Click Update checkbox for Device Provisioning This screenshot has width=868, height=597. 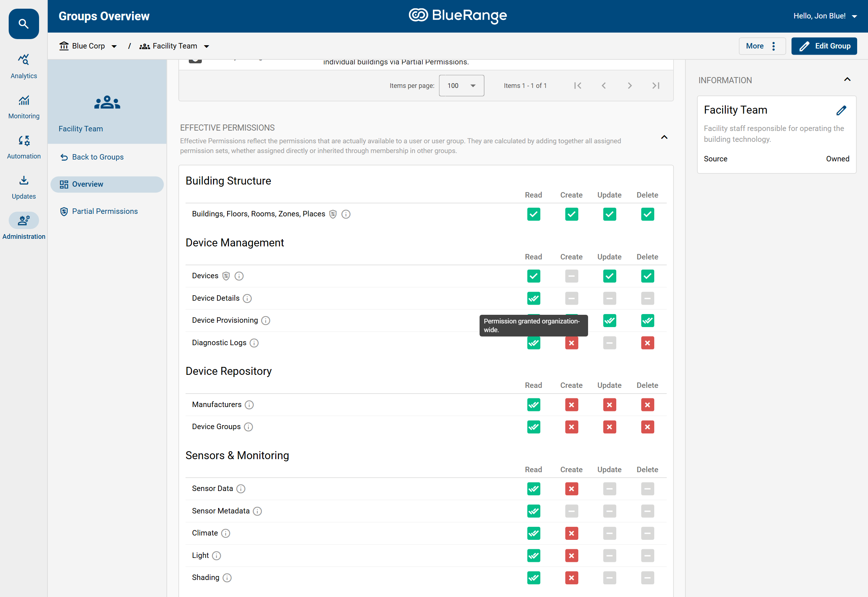[609, 321]
